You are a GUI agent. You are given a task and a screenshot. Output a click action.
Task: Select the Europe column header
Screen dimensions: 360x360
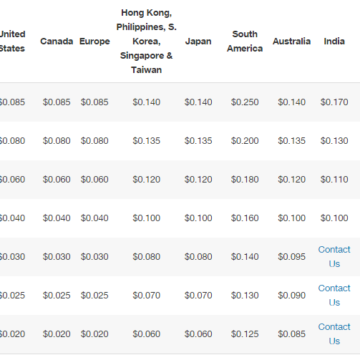94,41
